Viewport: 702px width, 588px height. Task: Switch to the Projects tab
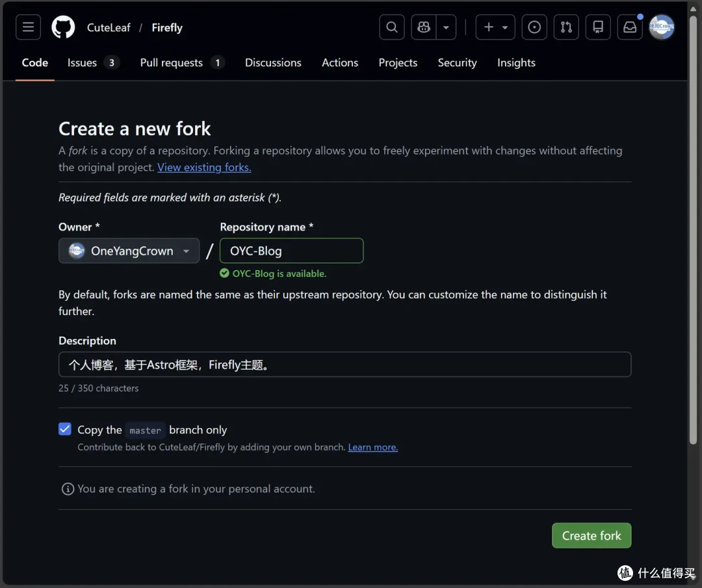(x=398, y=62)
